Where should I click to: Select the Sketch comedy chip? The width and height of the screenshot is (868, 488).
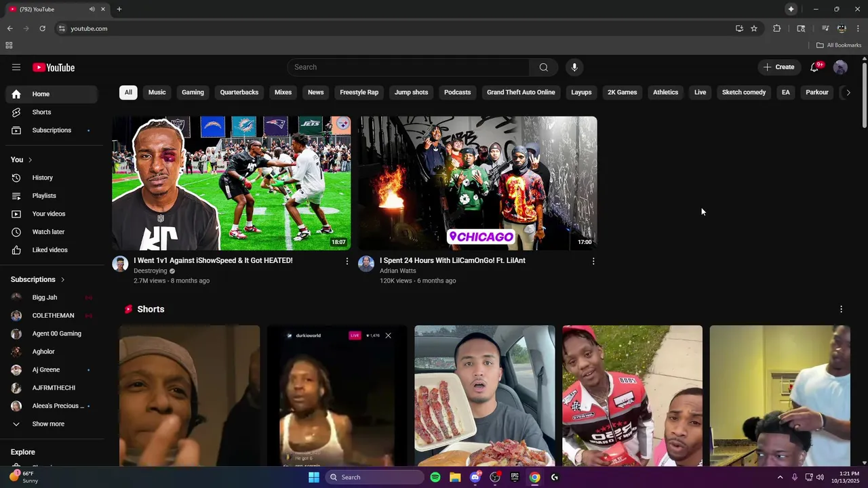pos(744,92)
